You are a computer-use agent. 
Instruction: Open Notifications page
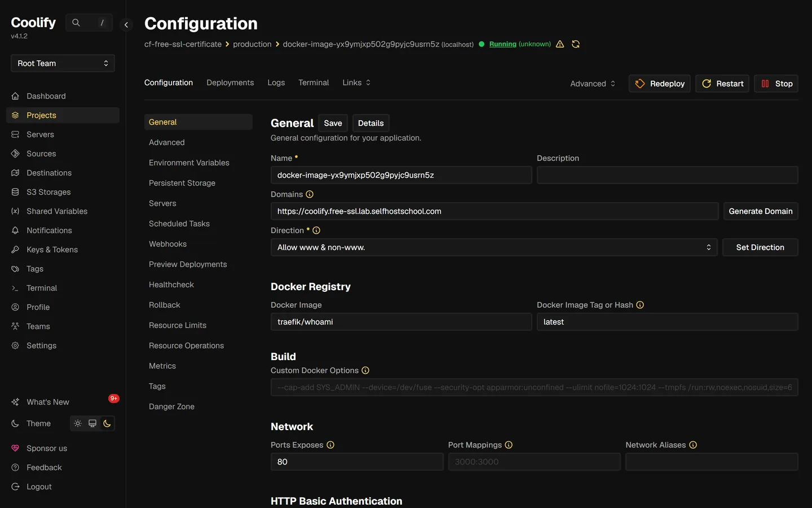click(x=63, y=230)
